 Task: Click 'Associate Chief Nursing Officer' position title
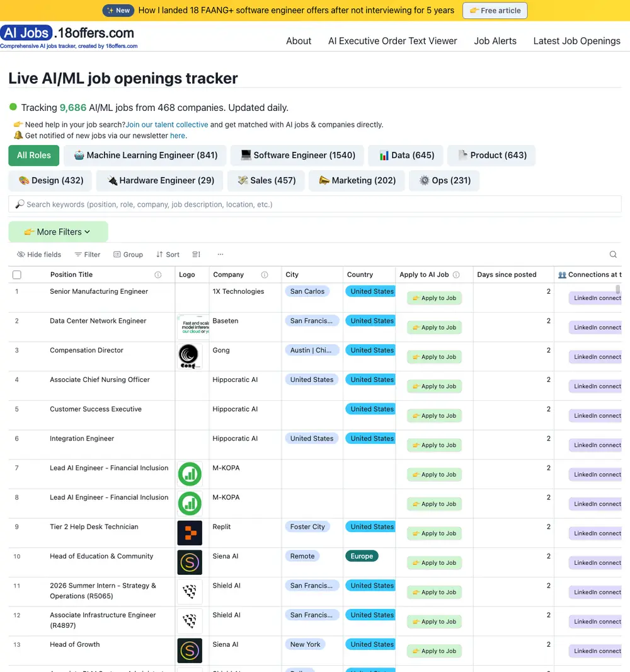[x=100, y=379]
